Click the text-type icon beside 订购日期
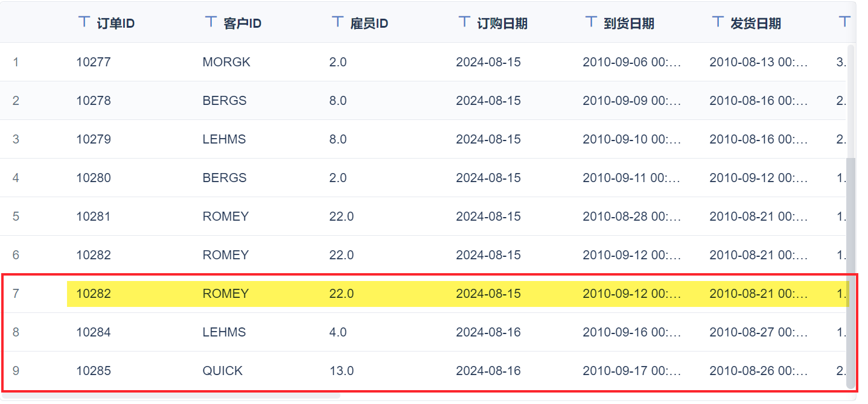The image size is (868, 404). [464, 22]
